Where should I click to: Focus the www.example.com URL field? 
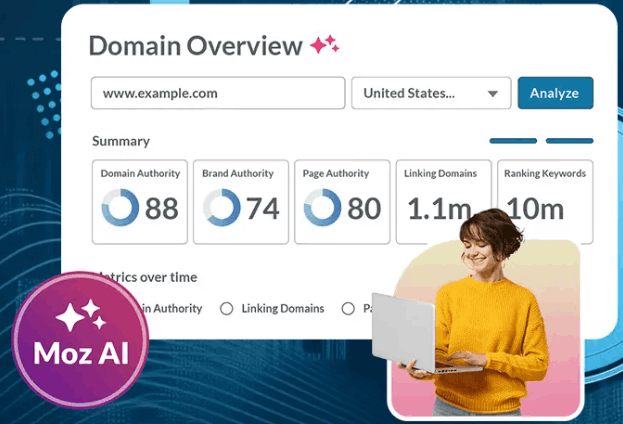(x=218, y=93)
